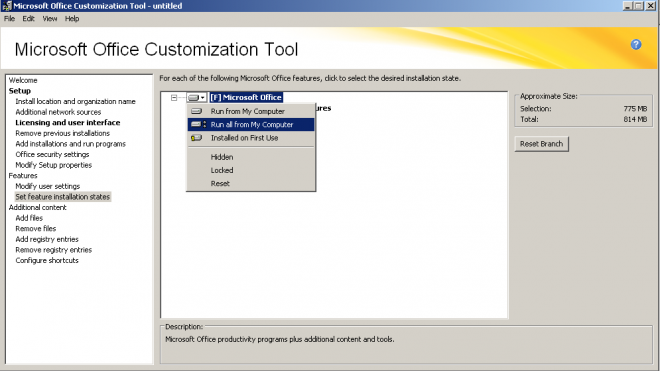Open Add installations and run programs
This screenshot has height=371, width=660.
(70, 144)
